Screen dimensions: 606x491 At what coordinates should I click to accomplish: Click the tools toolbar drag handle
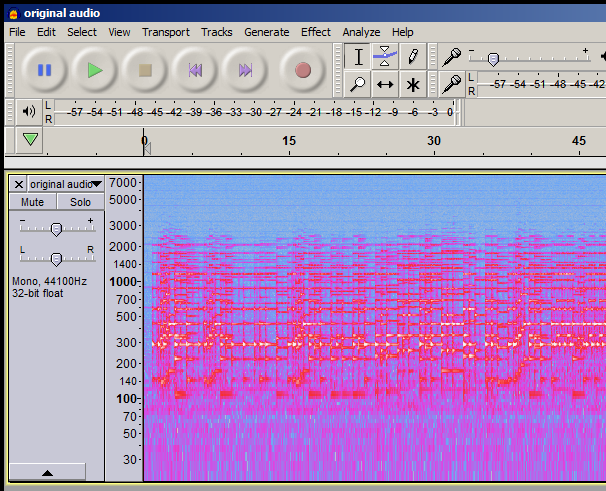pos(338,70)
